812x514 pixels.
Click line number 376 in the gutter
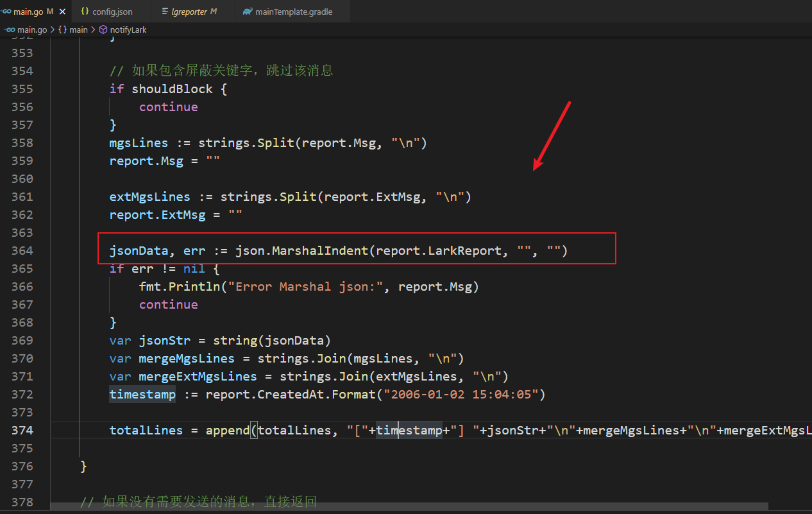click(22, 466)
